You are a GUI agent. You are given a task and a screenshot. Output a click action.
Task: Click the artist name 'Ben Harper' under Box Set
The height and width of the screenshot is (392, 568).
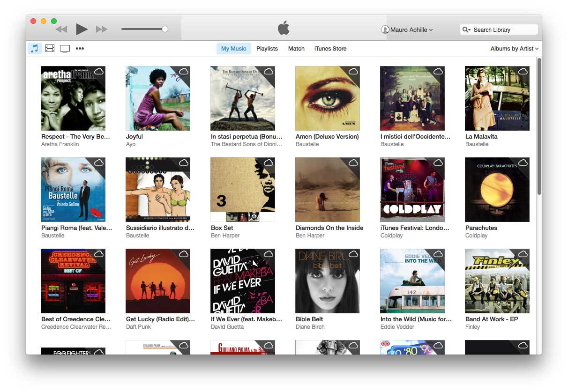pos(225,236)
